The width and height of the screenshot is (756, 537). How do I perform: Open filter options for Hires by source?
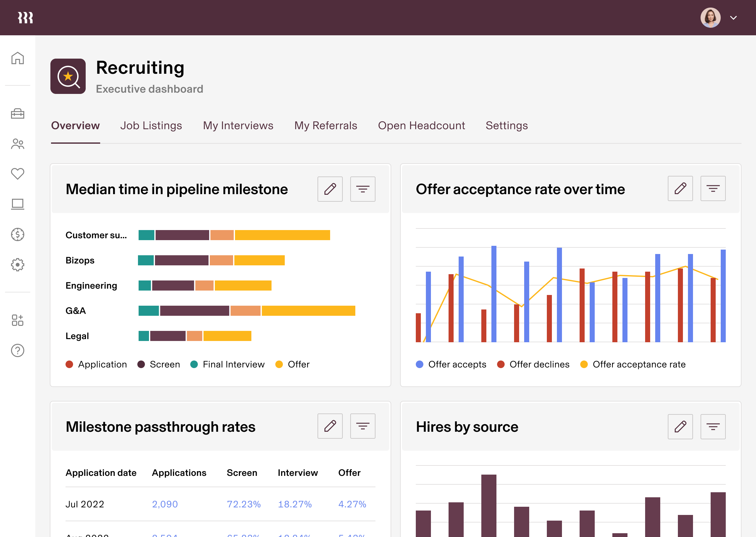click(713, 427)
